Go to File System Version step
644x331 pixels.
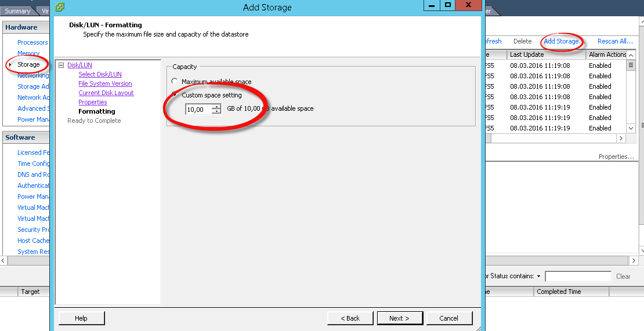click(x=105, y=83)
